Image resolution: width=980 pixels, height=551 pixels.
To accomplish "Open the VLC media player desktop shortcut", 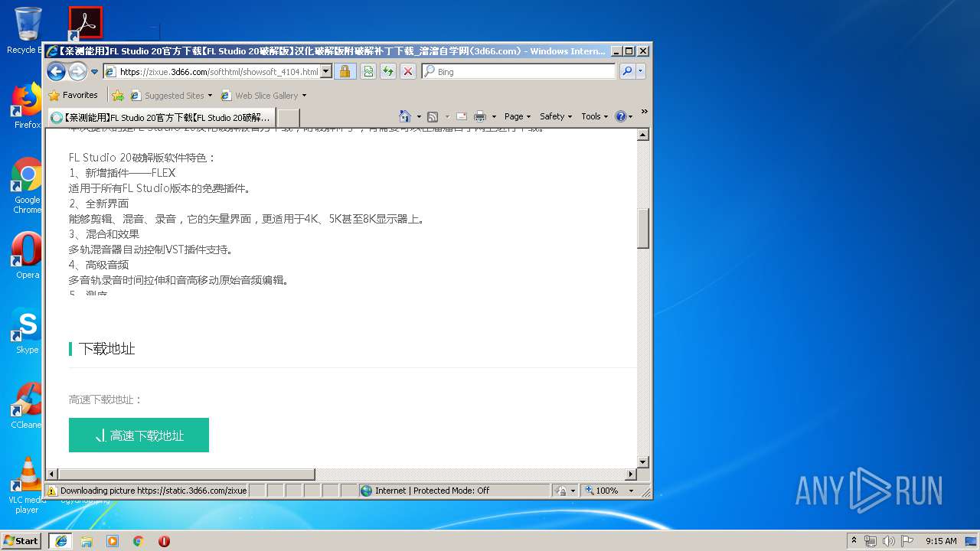I will coord(28,485).
